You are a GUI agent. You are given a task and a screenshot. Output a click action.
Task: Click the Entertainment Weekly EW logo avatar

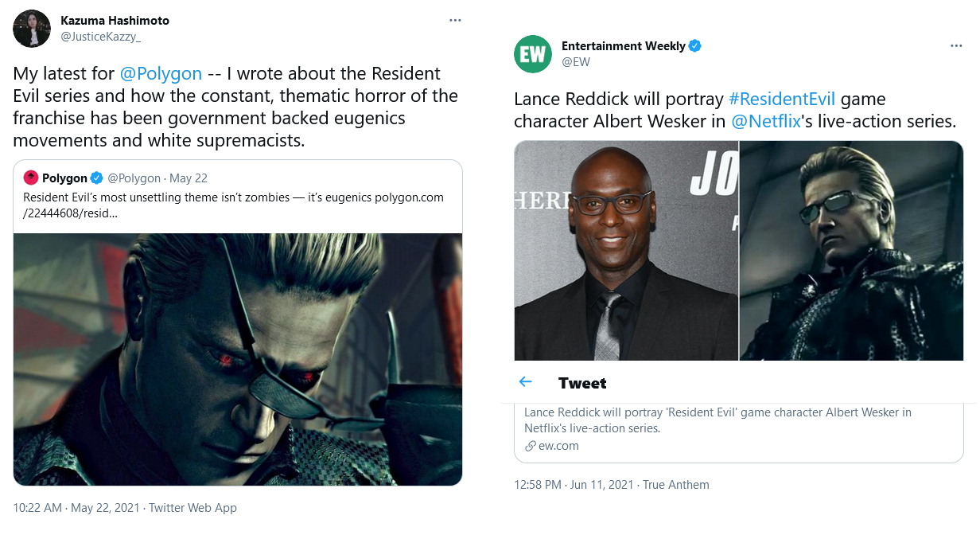pyautogui.click(x=533, y=54)
